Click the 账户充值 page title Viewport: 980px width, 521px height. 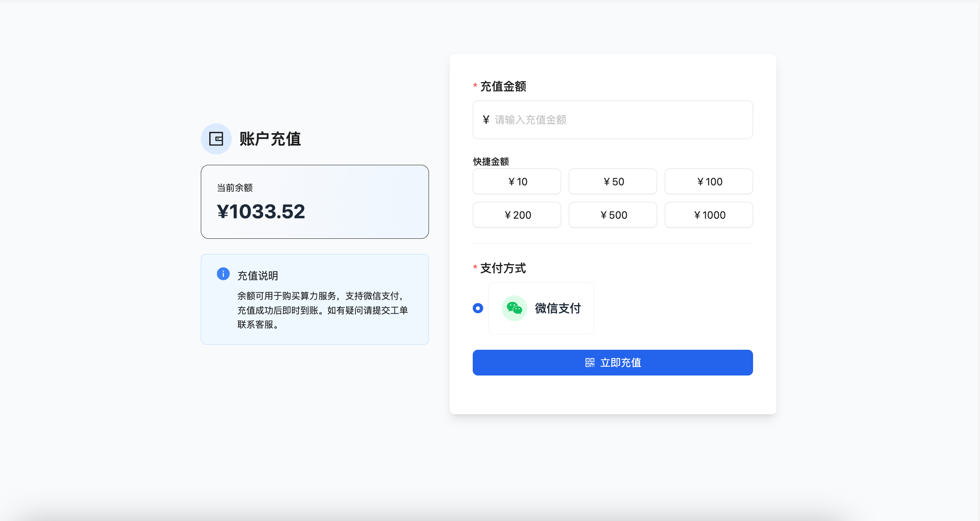click(270, 139)
